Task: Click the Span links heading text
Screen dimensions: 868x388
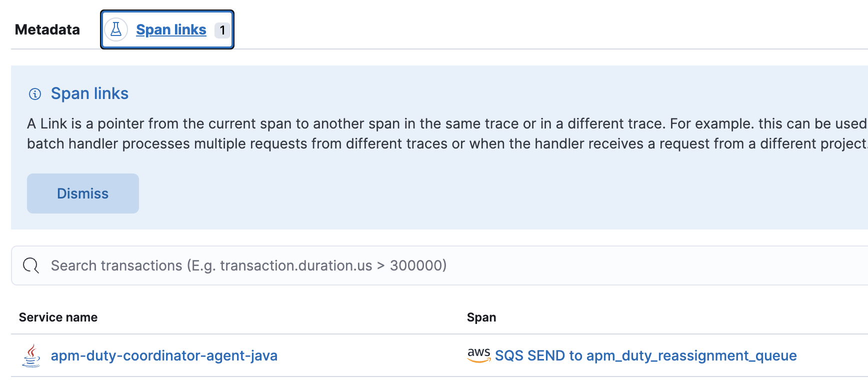Action: [89, 93]
